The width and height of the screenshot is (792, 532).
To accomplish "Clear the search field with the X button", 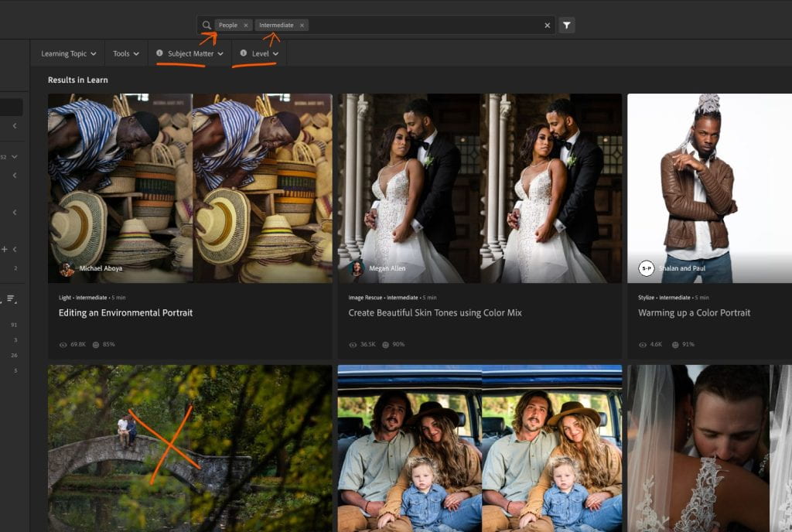I will [547, 24].
